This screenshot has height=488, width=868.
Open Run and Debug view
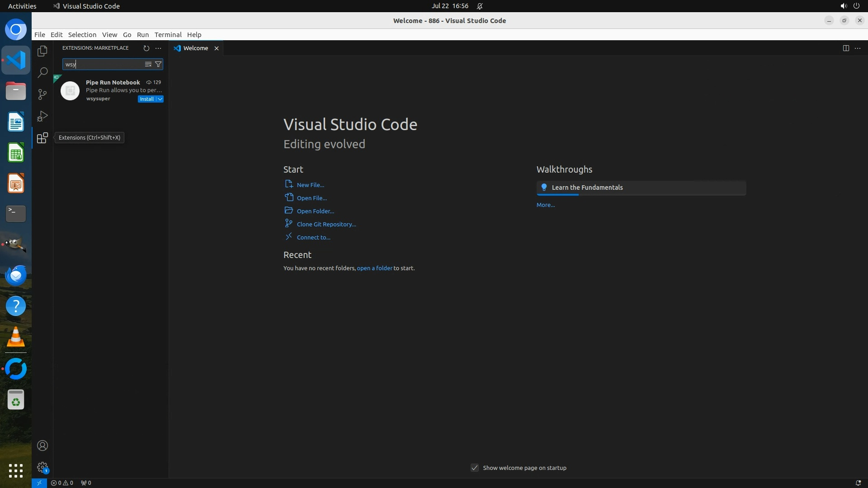coord(42,116)
